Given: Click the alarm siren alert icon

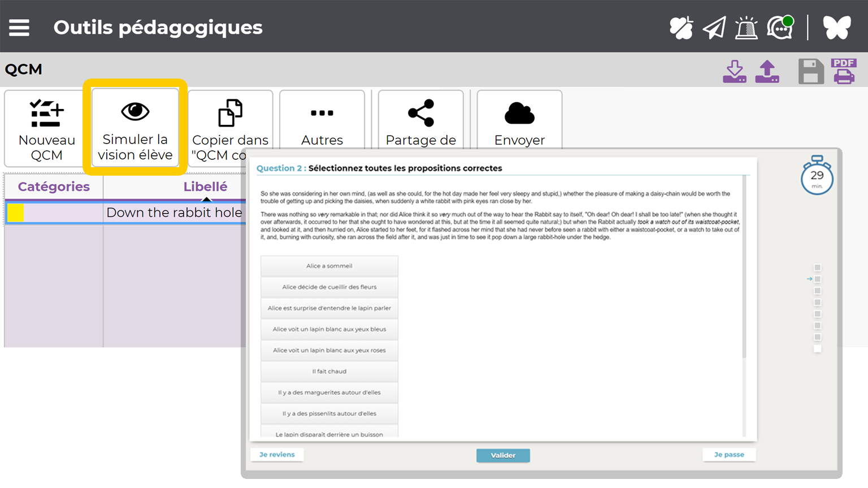Looking at the screenshot, I should coord(746,28).
